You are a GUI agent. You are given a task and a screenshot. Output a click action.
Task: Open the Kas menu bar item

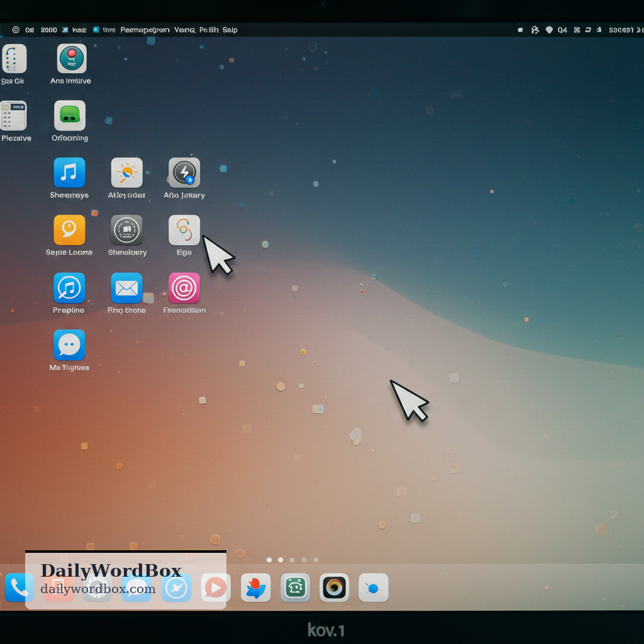(79, 30)
